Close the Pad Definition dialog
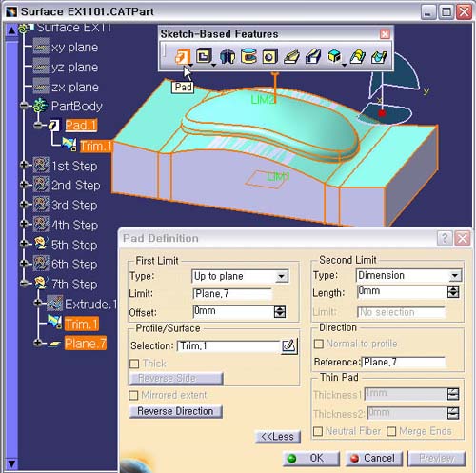Screen dimensions: 476x473 pos(463,238)
